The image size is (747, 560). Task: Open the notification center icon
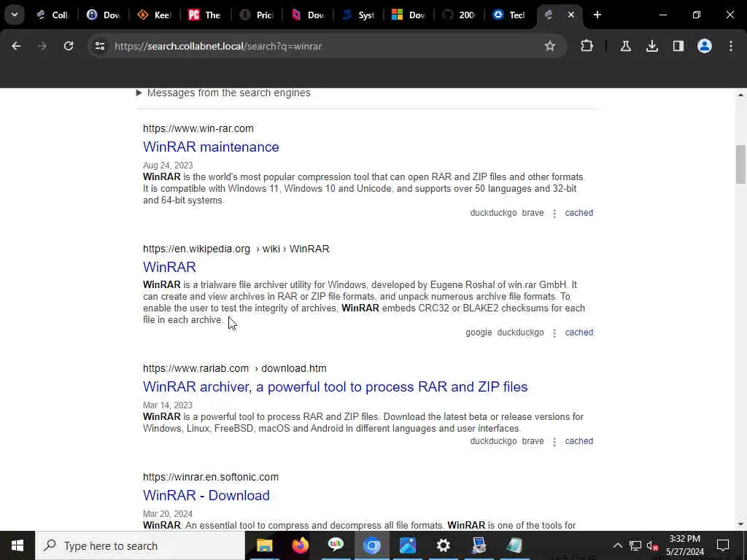tap(723, 545)
